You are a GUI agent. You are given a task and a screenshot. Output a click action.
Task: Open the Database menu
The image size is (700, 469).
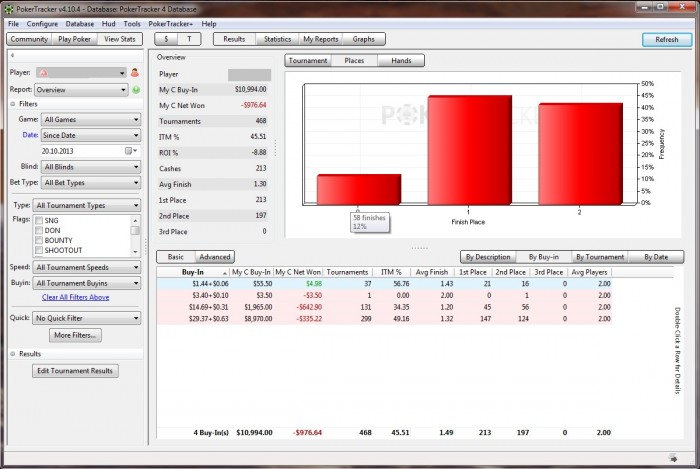tap(79, 24)
